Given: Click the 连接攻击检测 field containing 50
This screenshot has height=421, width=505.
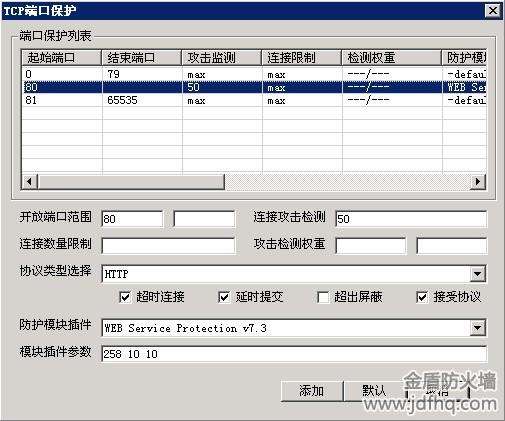Looking at the screenshot, I should 411,219.
